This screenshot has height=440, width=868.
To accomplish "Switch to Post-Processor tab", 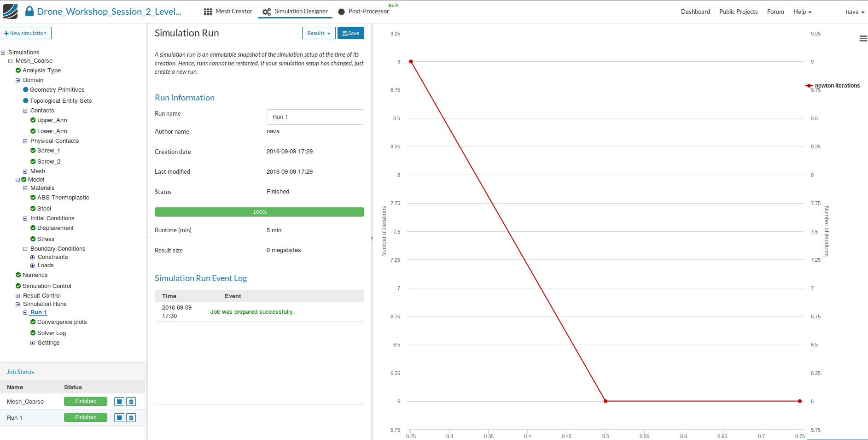I will (x=363, y=12).
